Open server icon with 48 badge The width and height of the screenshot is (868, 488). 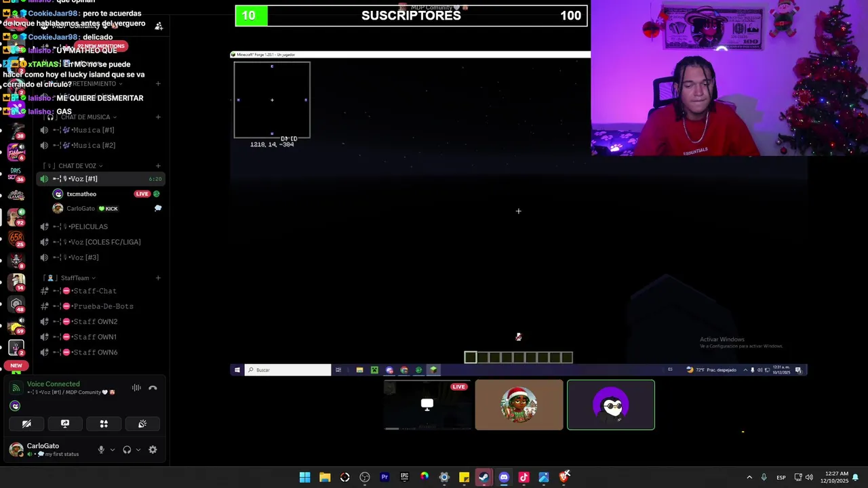click(16, 304)
